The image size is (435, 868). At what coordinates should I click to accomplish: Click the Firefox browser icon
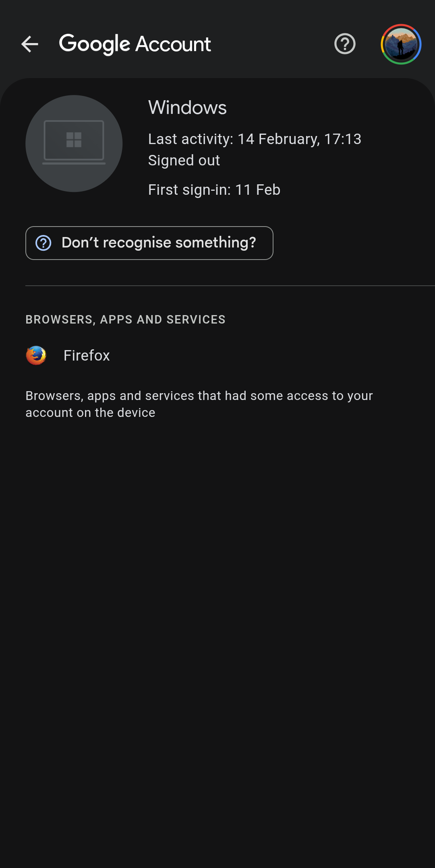coord(36,355)
